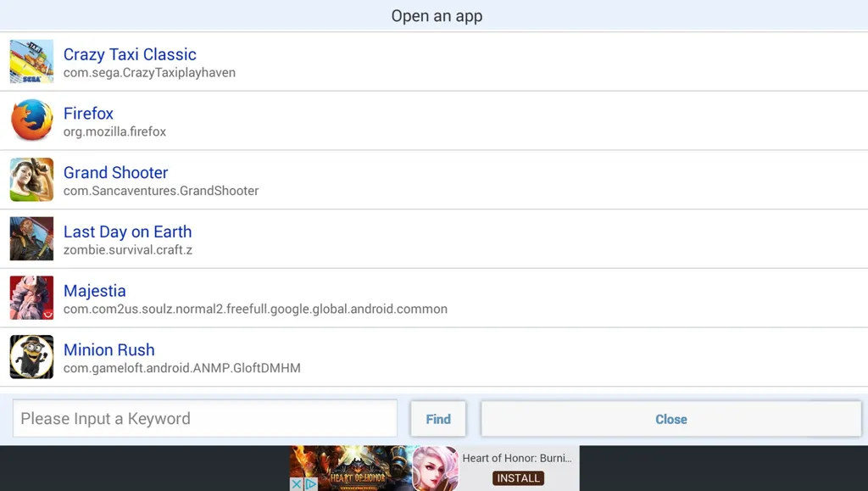Click the Heart of Honor ad title
This screenshot has width=868, height=491.
point(517,458)
